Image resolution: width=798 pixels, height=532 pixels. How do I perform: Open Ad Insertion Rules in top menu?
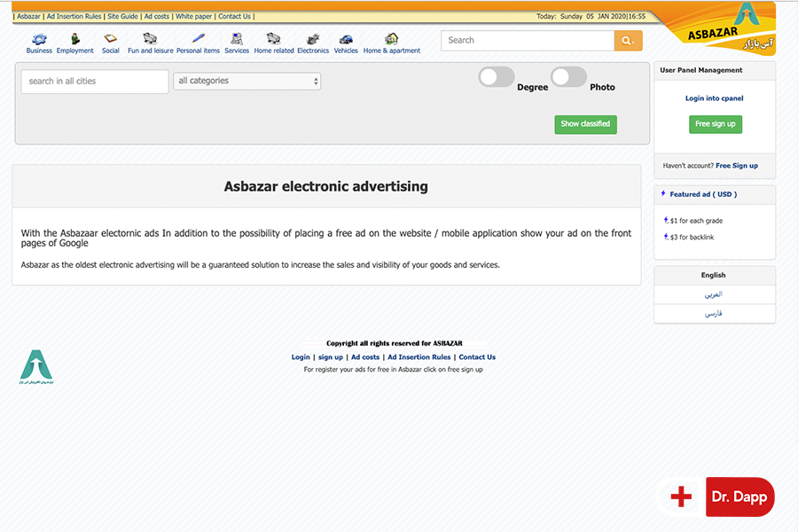click(x=74, y=16)
